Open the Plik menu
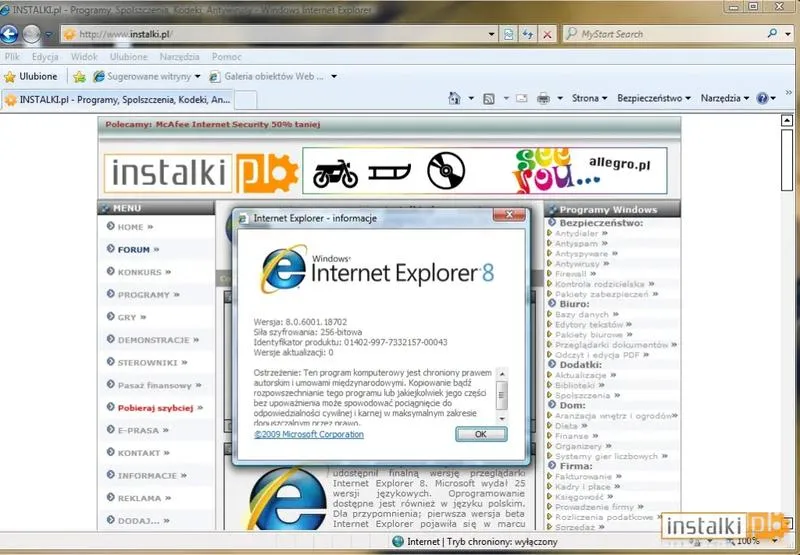 (12, 57)
